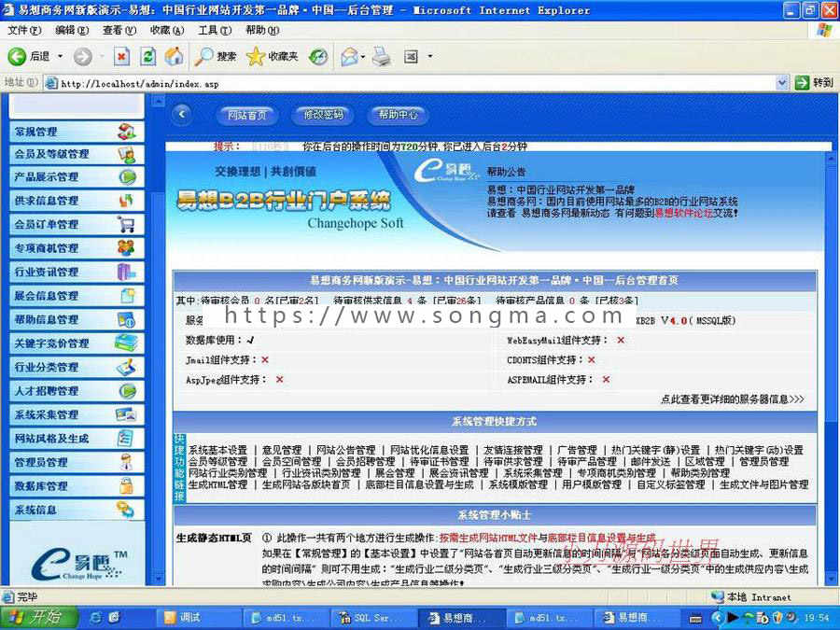This screenshot has height=630, width=840.
Task: Click the Windows 开始 Start button
Action: [x=38, y=617]
